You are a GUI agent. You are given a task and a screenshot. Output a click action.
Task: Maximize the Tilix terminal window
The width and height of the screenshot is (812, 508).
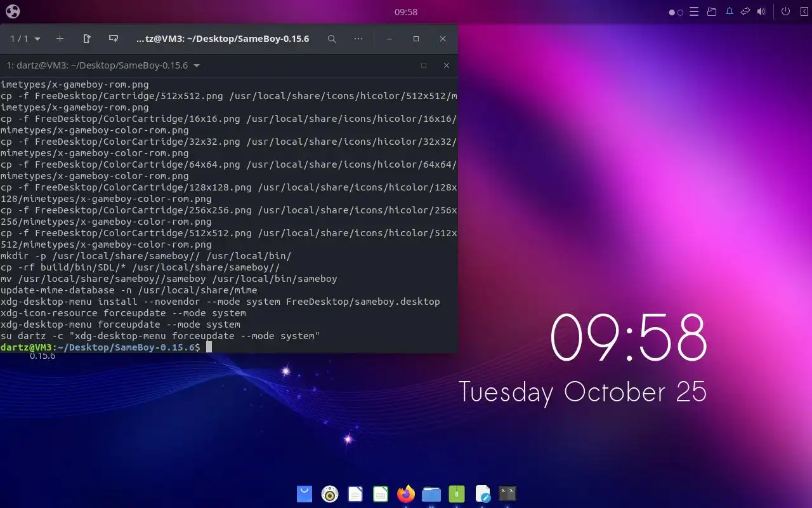[416, 39]
